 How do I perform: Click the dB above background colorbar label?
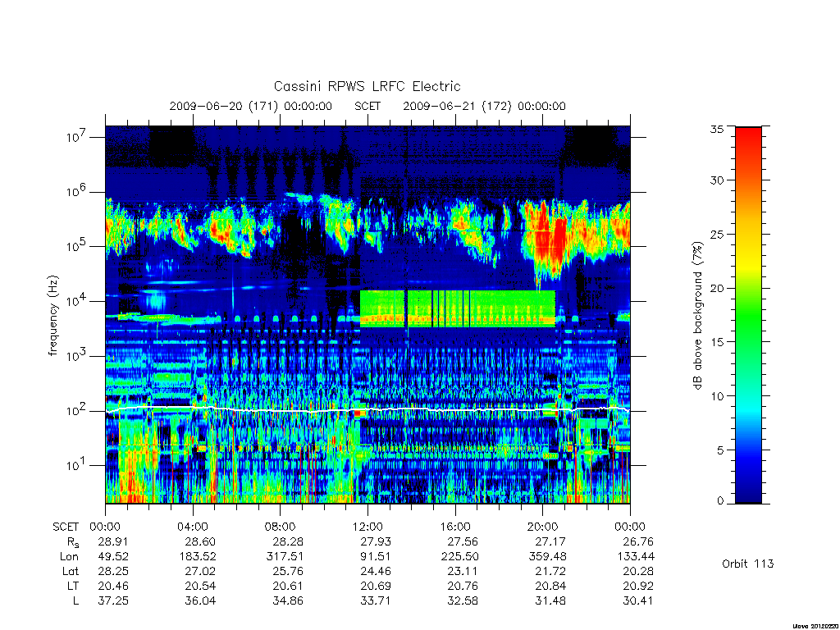697,315
